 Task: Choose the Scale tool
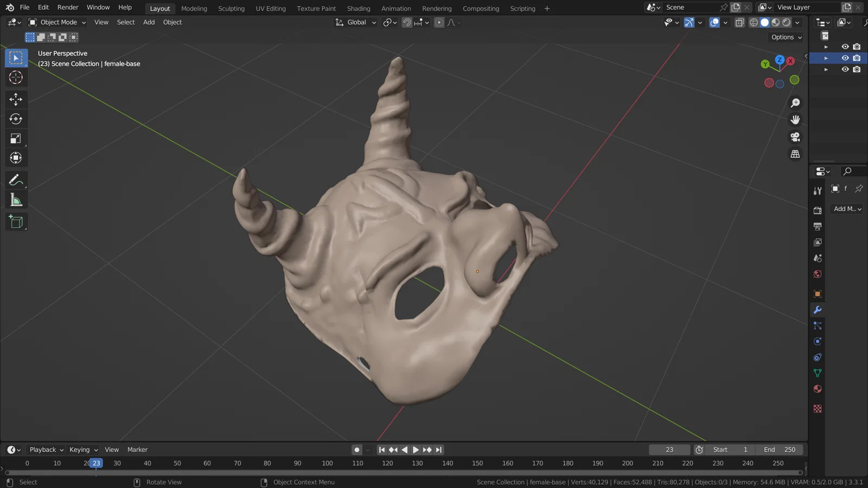coord(16,139)
